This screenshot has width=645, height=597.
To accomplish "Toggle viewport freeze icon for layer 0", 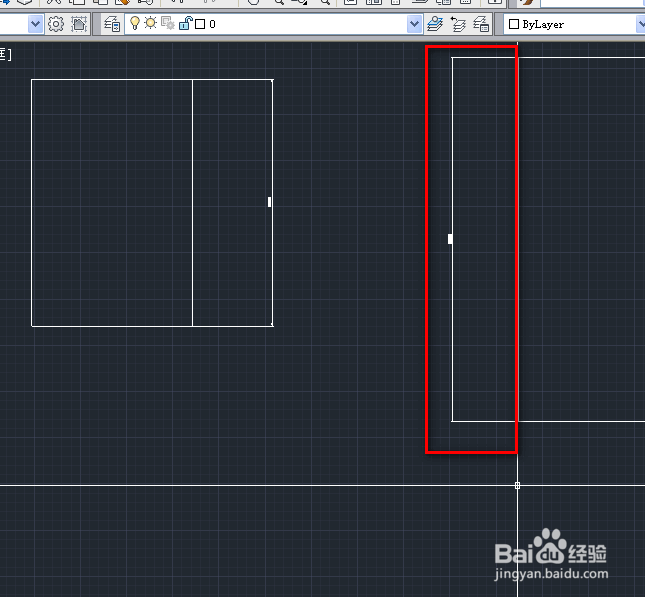I will click(168, 23).
